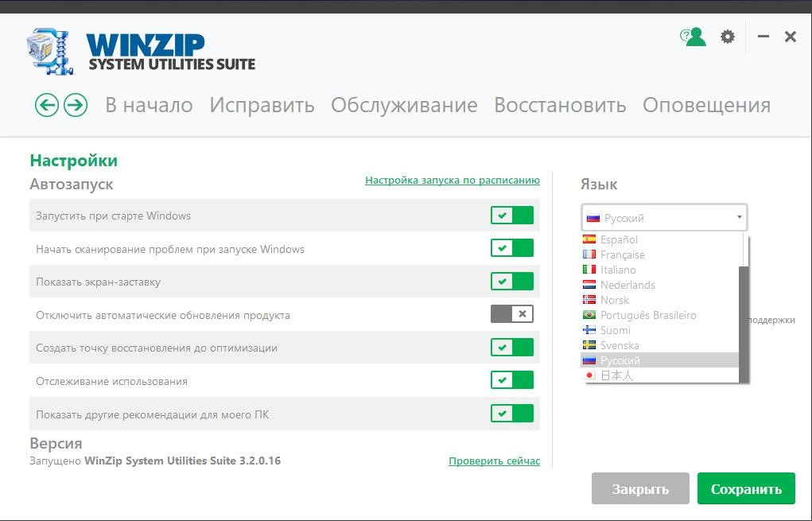Toggle Показать другие рекомендации для моего ПК
The height and width of the screenshot is (521, 812).
[512, 414]
